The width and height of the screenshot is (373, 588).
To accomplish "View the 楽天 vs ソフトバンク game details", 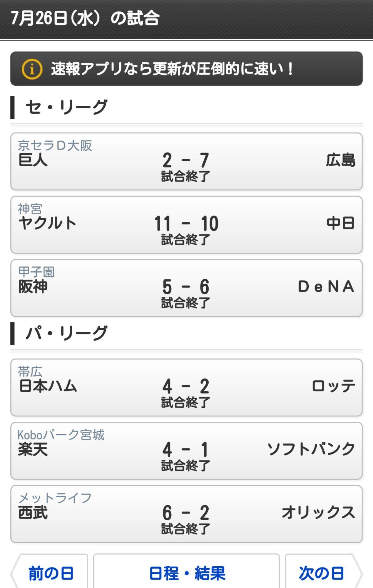I will click(x=186, y=451).
